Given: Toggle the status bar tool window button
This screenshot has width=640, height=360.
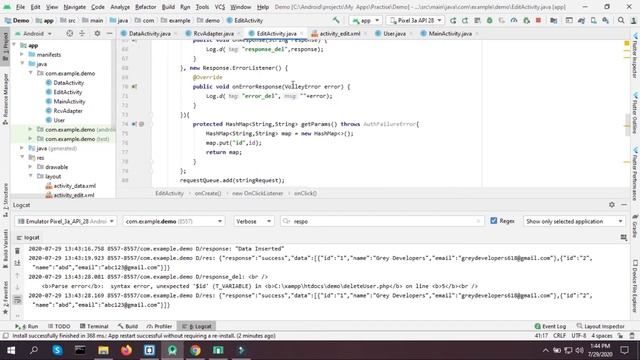Looking at the screenshot, I should pyautogui.click(x=5, y=336).
